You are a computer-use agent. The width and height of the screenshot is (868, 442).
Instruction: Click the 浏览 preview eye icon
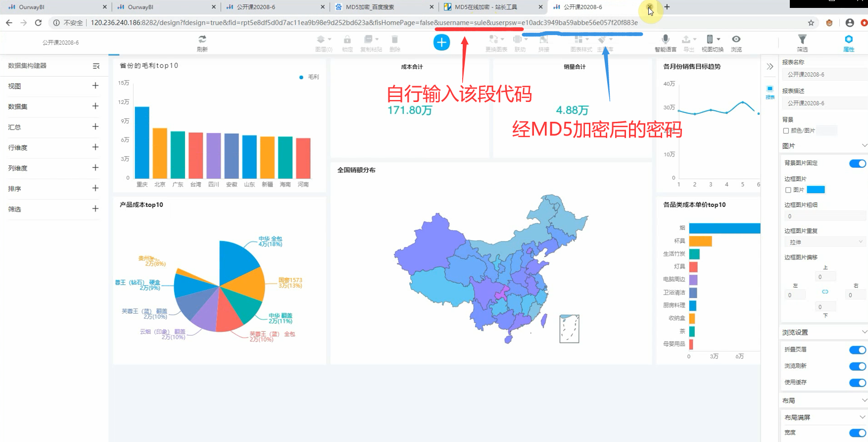click(x=736, y=43)
